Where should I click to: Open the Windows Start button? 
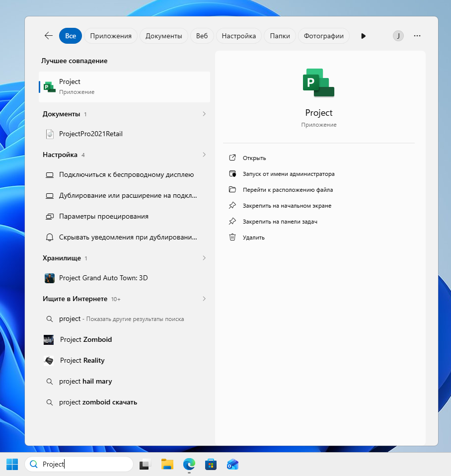tap(12, 464)
